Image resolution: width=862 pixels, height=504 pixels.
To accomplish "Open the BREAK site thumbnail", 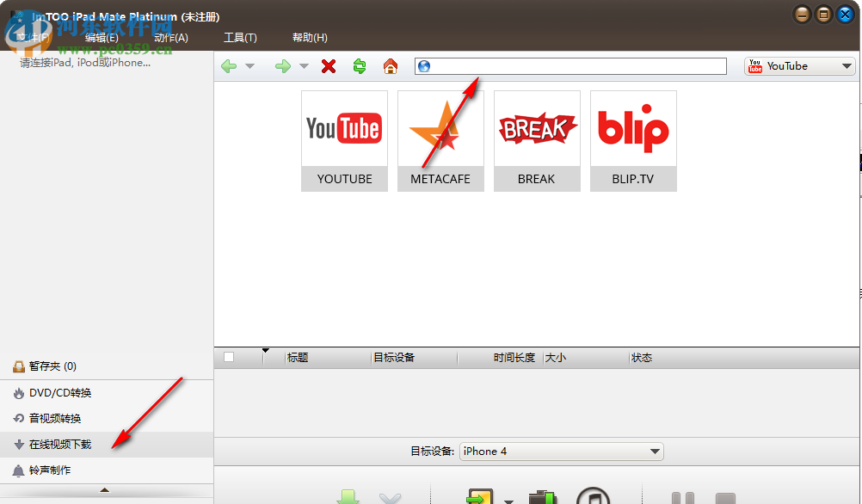I will (537, 141).
